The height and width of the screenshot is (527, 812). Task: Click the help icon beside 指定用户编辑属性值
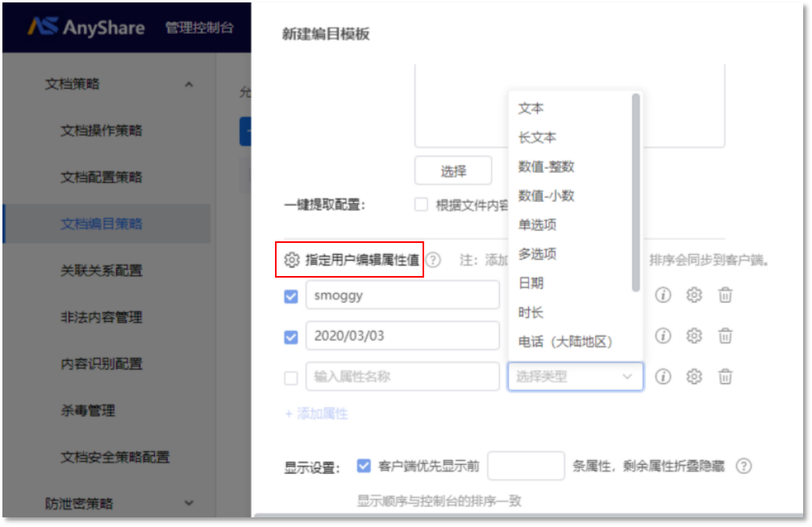tap(434, 260)
